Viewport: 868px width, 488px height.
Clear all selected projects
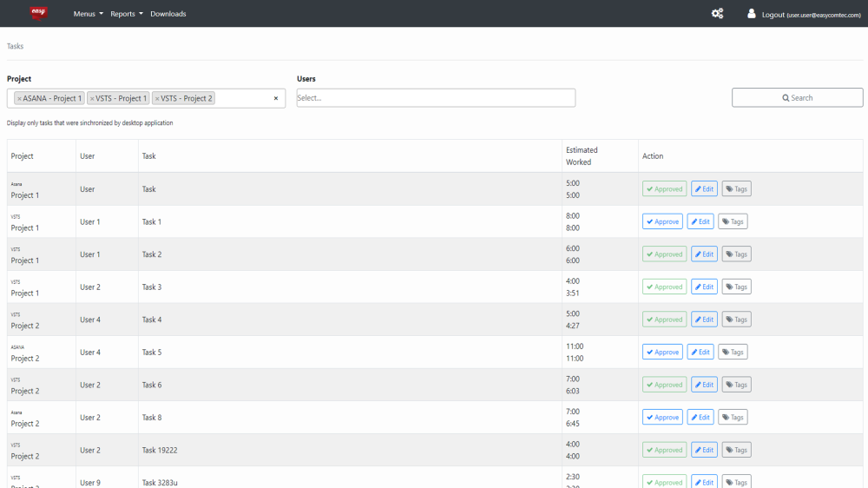point(276,99)
